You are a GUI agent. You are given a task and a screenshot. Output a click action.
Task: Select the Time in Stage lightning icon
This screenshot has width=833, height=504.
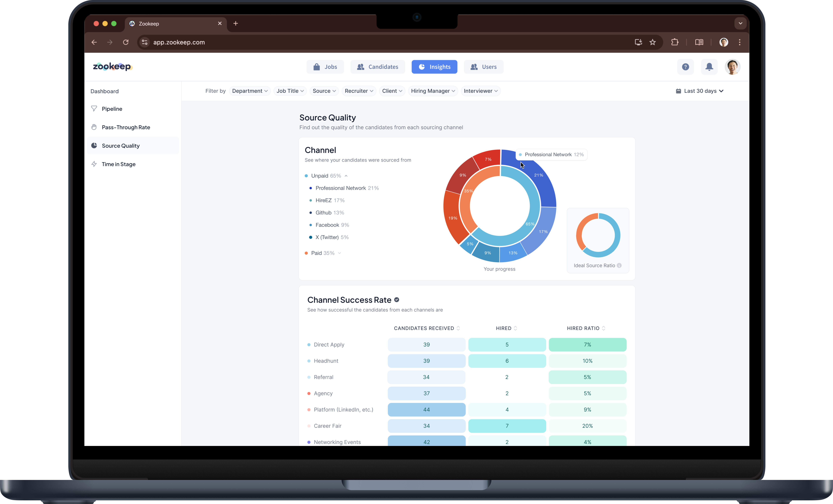(94, 164)
